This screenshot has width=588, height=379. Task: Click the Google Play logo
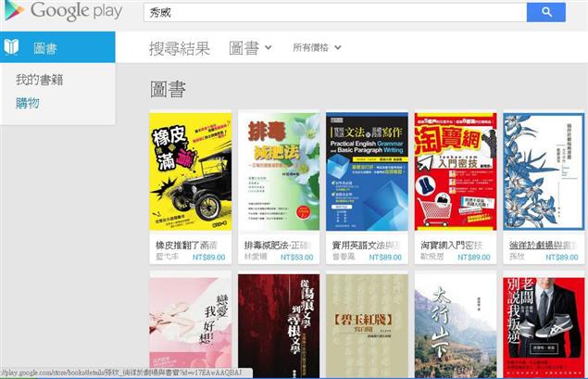(x=63, y=10)
